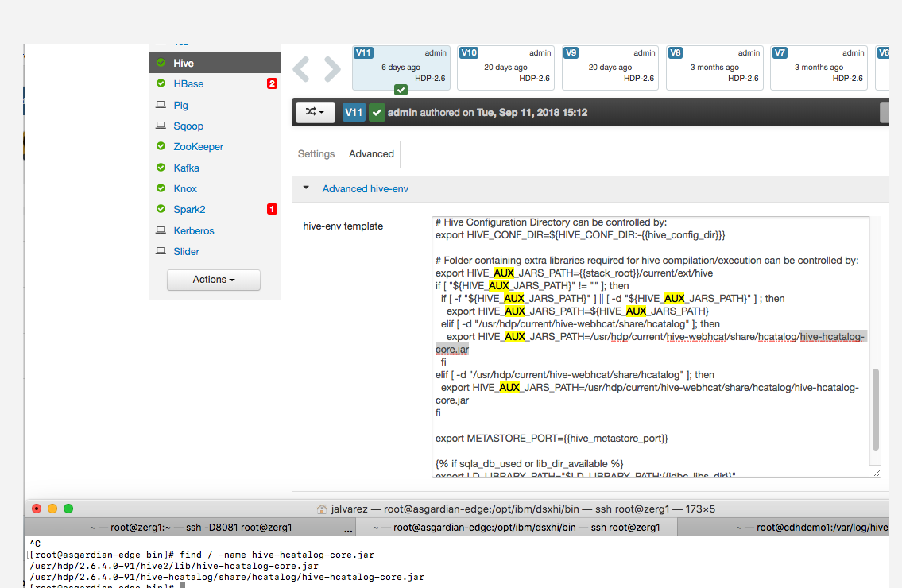Switch to the Settings tab

click(x=316, y=154)
